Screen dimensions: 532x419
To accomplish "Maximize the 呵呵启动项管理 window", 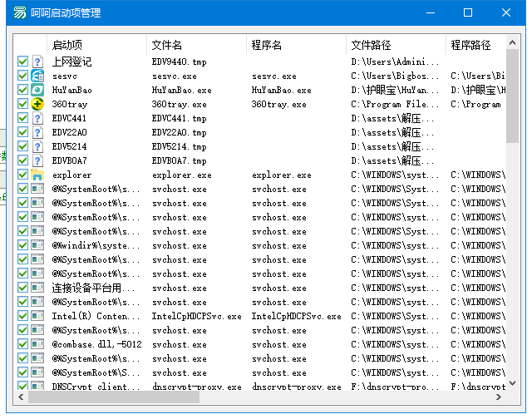I will click(x=468, y=13).
